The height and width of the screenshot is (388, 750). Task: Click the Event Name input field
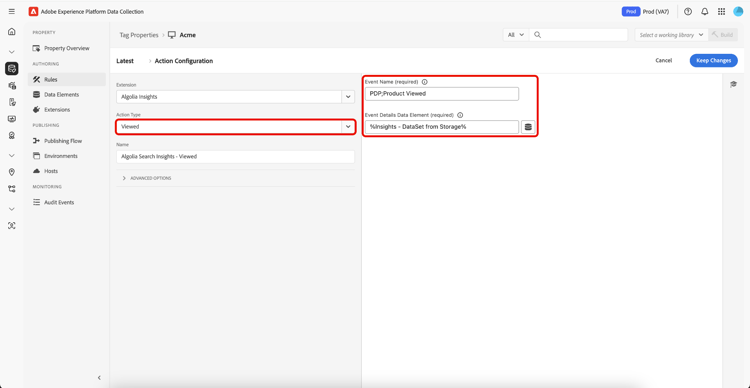[442, 94]
